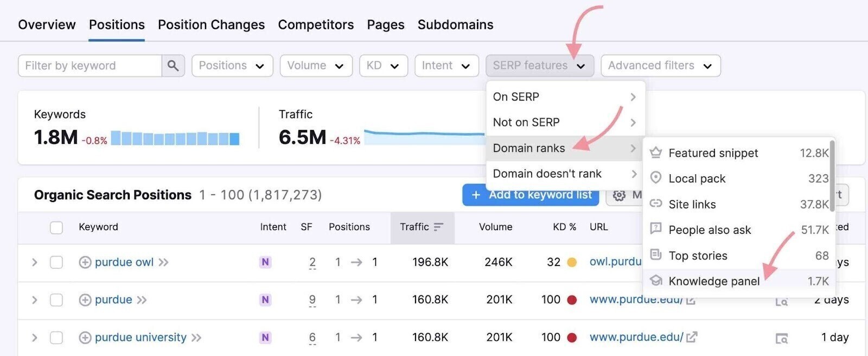Click the double-arrow icon after purdue university

point(196,338)
